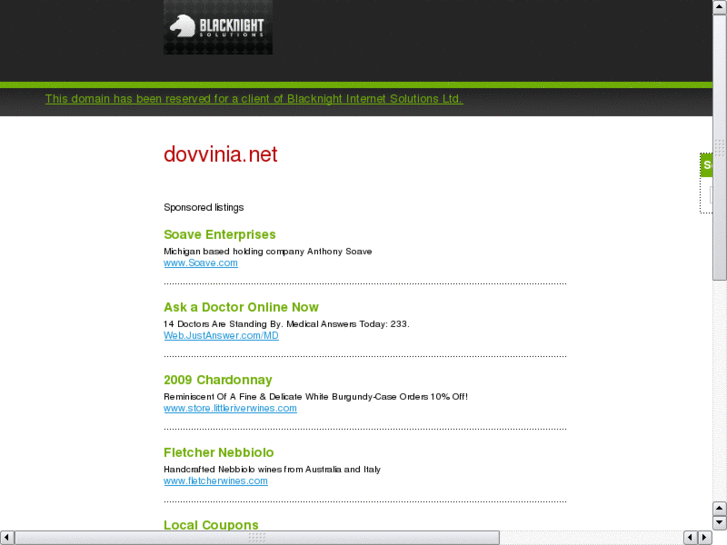This screenshot has width=727, height=545.
Task: Follow Web.JustAnswer.com/MD link
Action: 221,335
